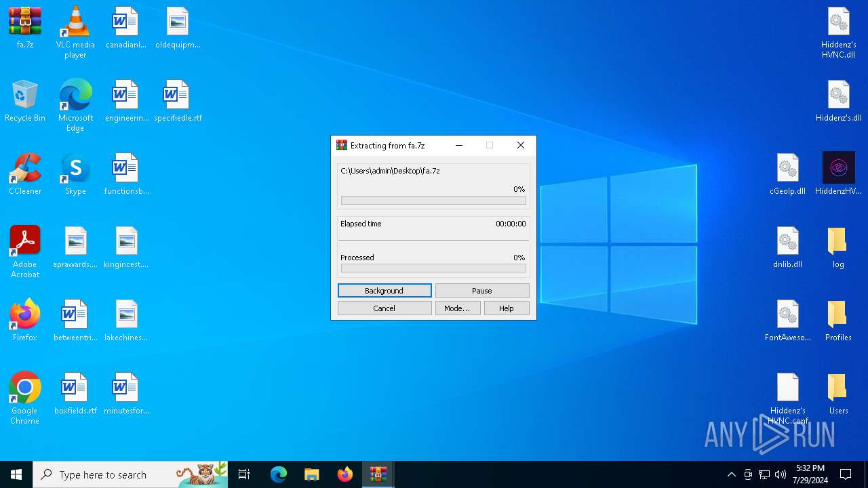
Task: Open Edge from the taskbar
Action: click(x=279, y=474)
